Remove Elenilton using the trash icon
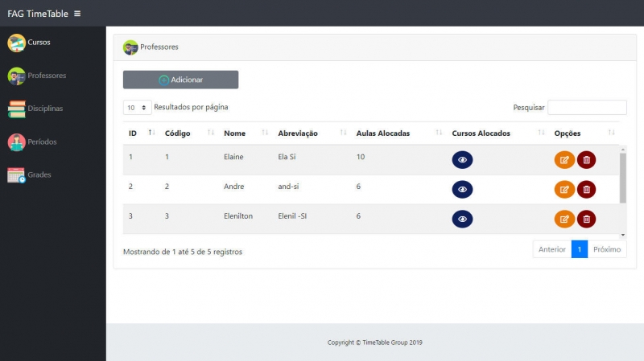Image resolution: width=644 pixels, height=361 pixels. click(586, 219)
